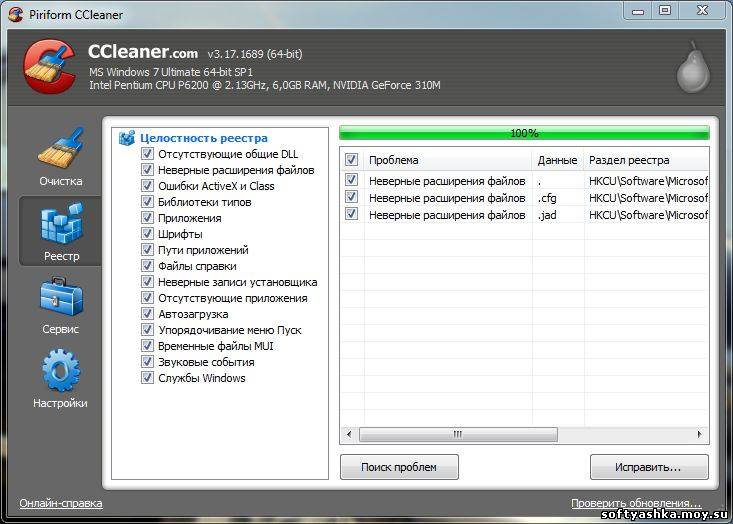Toggle Службы Windows checkbox
Image resolution: width=733 pixels, height=524 pixels.
147,378
